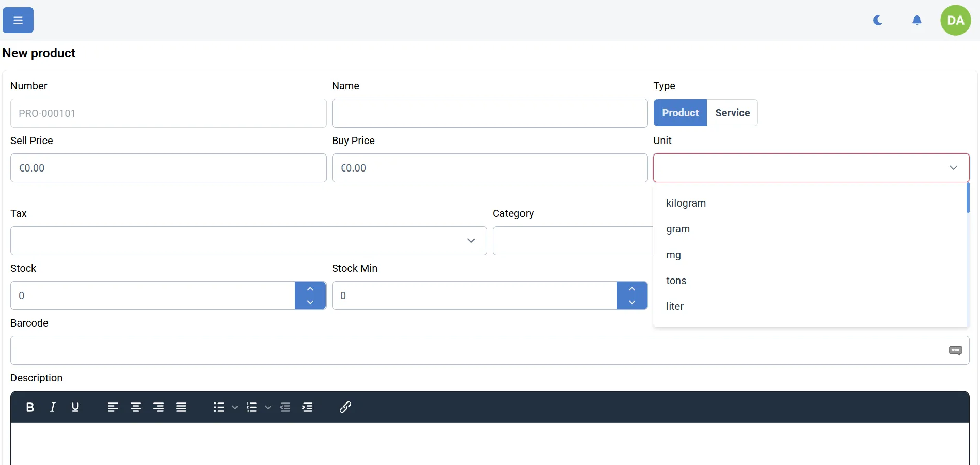Insert a hyperlink in the description
This screenshot has height=465, width=980.
345,407
